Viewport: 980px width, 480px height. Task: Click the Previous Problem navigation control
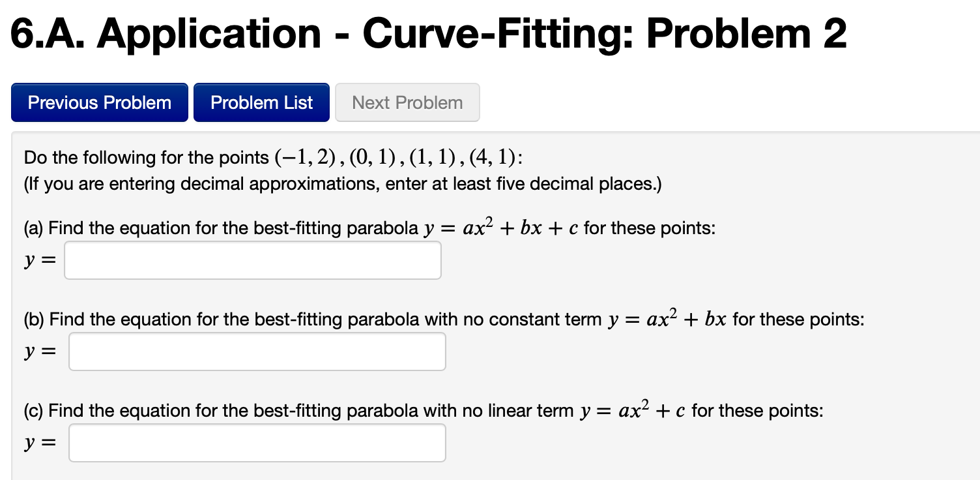pyautogui.click(x=99, y=102)
